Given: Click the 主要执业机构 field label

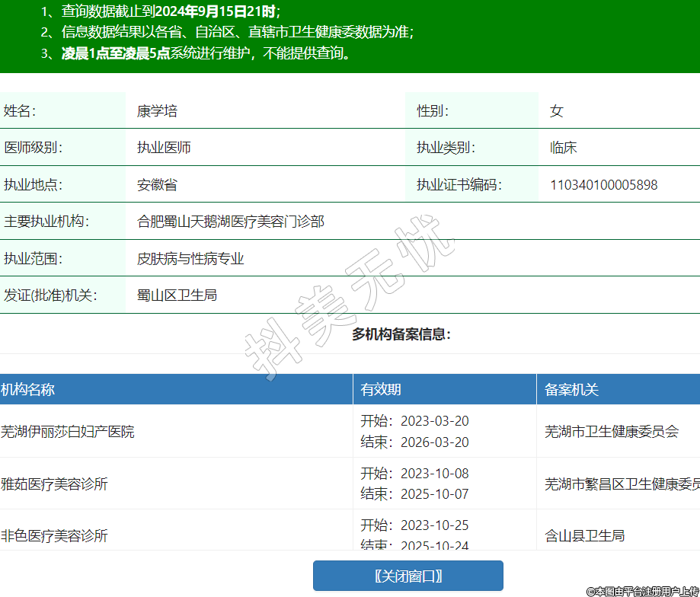Looking at the screenshot, I should click(46, 222).
